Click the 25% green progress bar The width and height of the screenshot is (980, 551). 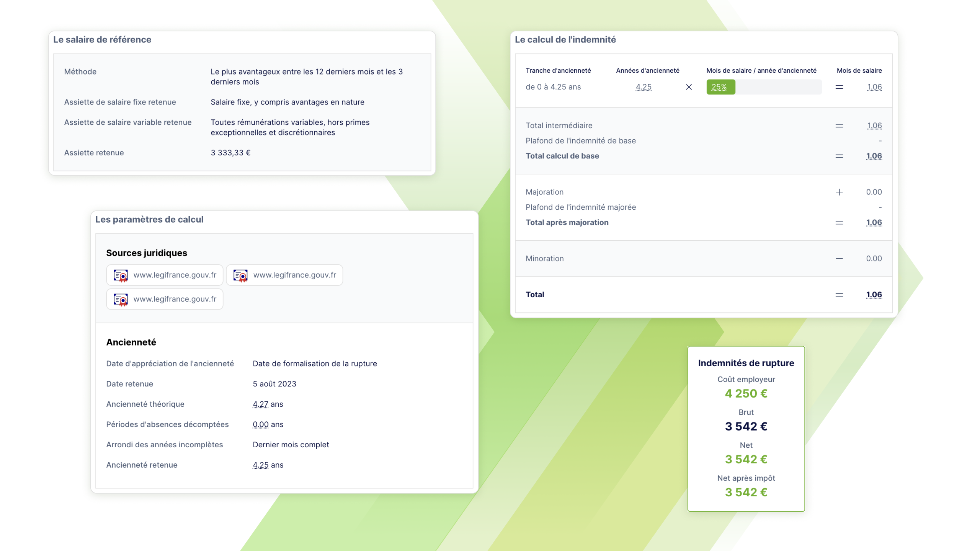(720, 87)
